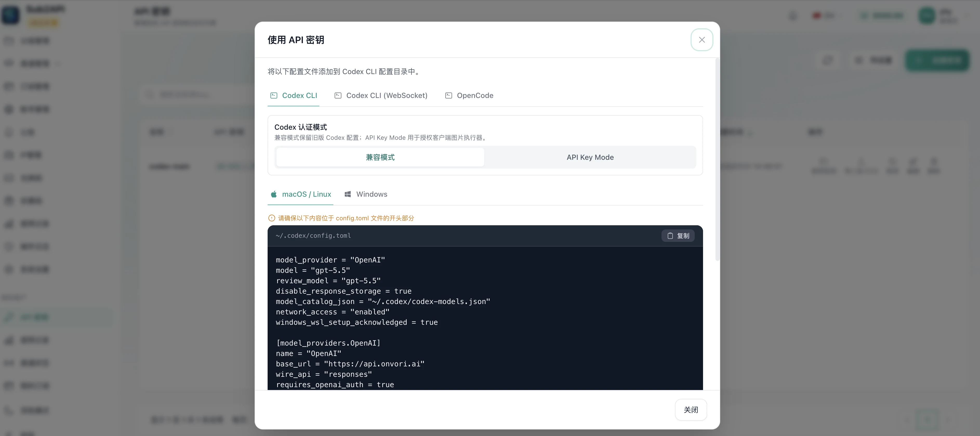980x436 pixels.
Task: Open the Codex CLI (WebSocket) tab
Action: click(x=381, y=96)
